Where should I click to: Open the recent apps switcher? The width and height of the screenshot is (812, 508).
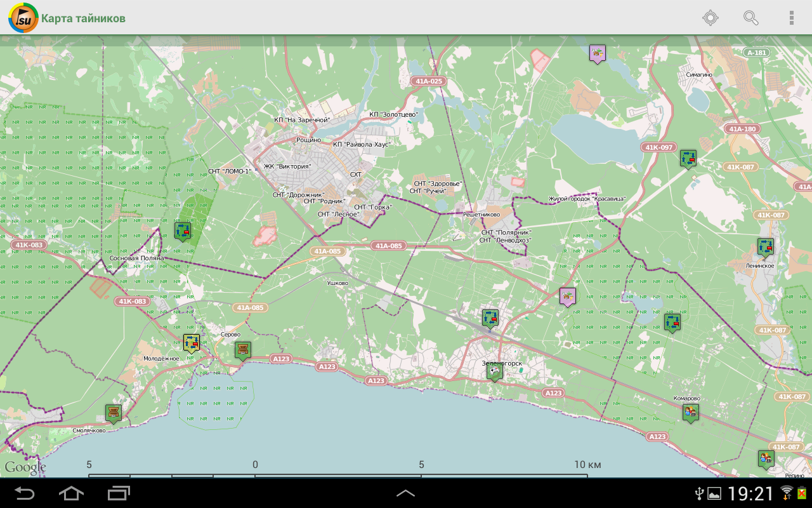(117, 492)
